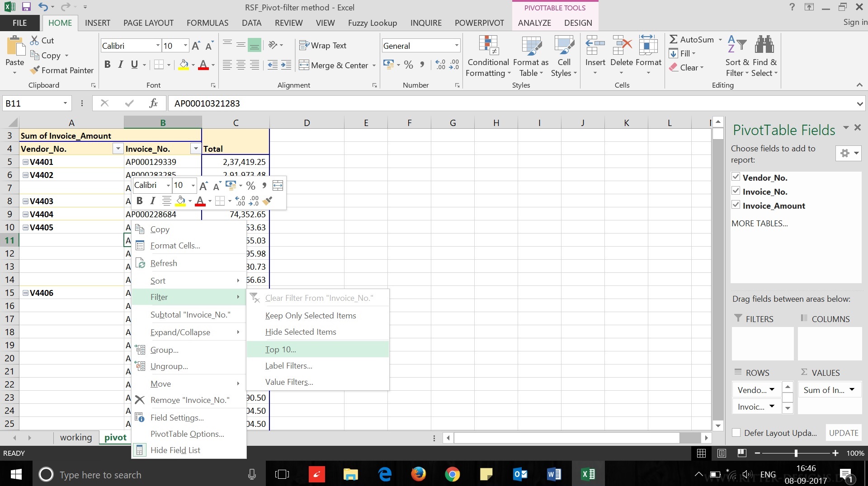
Task: Switch to the working sheet tab
Action: 76,437
